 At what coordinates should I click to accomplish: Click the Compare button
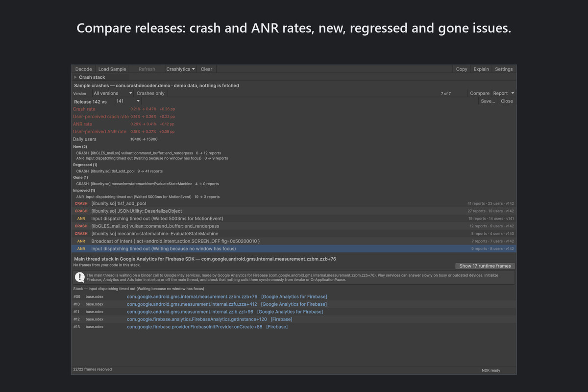tap(480, 93)
